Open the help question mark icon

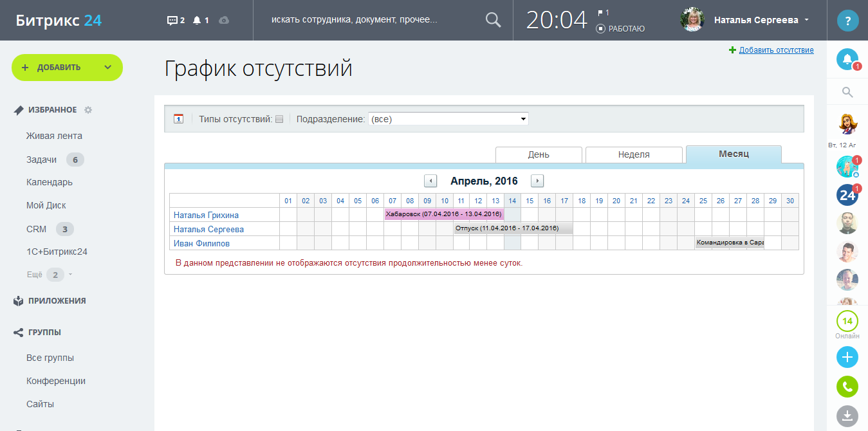coord(847,21)
